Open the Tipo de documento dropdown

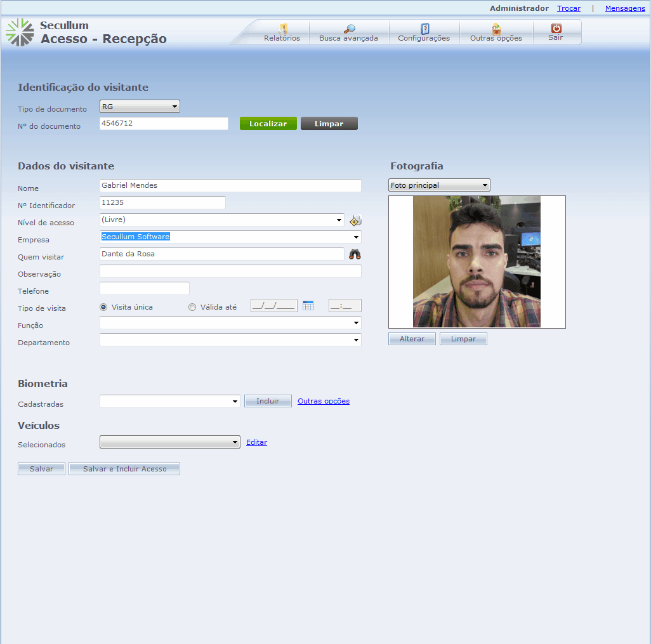pyautogui.click(x=140, y=107)
